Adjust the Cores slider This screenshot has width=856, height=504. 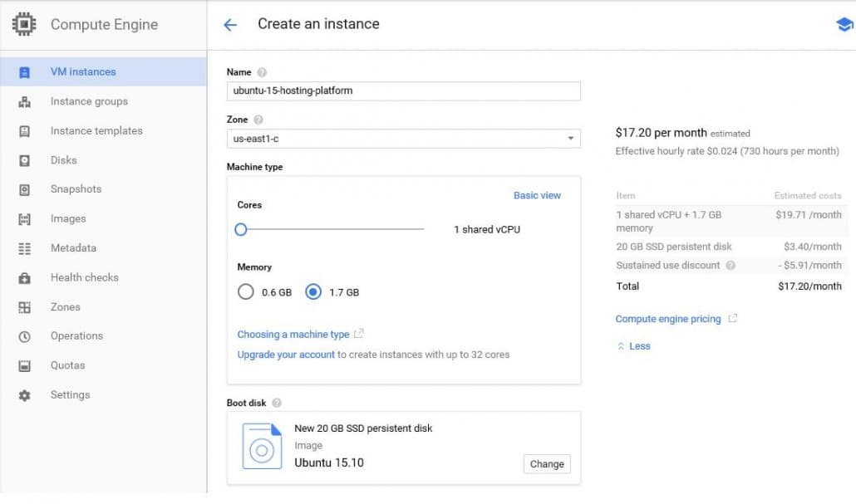coord(241,229)
